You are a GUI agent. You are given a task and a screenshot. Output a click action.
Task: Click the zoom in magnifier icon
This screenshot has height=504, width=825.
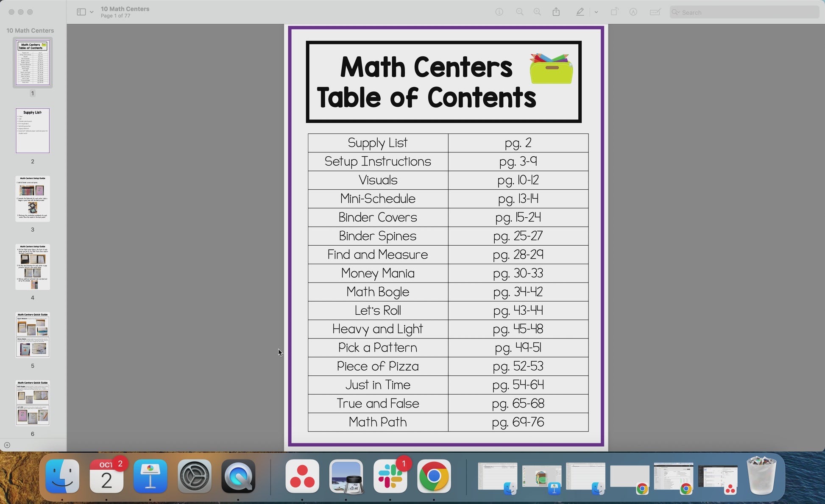[537, 12]
